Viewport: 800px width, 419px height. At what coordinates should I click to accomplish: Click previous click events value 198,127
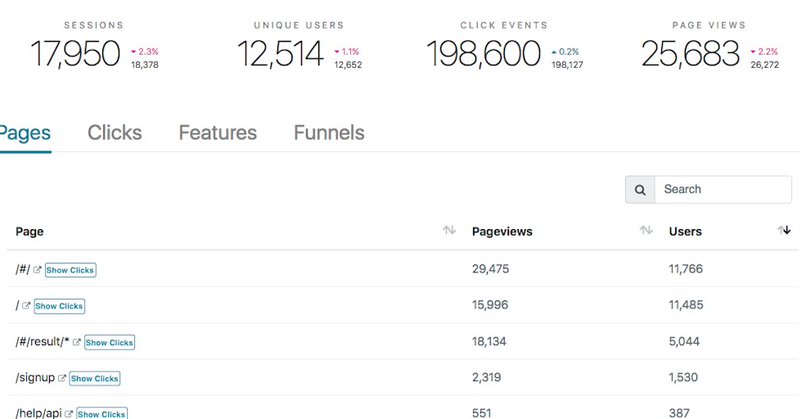click(567, 65)
